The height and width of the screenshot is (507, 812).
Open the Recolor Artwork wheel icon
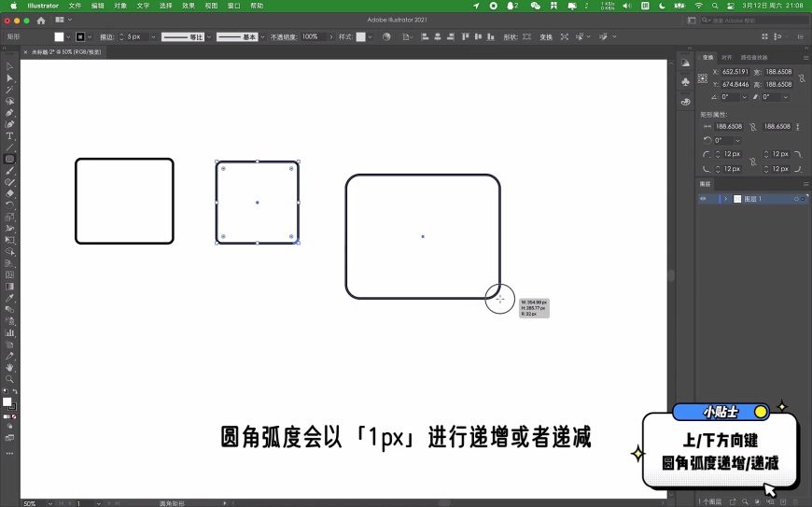point(386,36)
